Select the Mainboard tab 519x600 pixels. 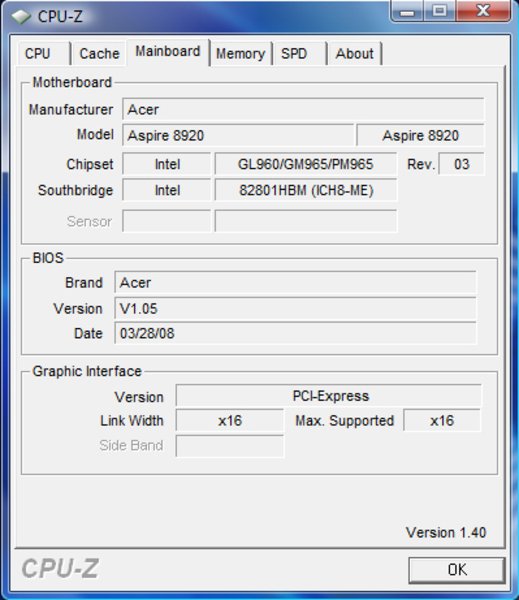(x=168, y=52)
